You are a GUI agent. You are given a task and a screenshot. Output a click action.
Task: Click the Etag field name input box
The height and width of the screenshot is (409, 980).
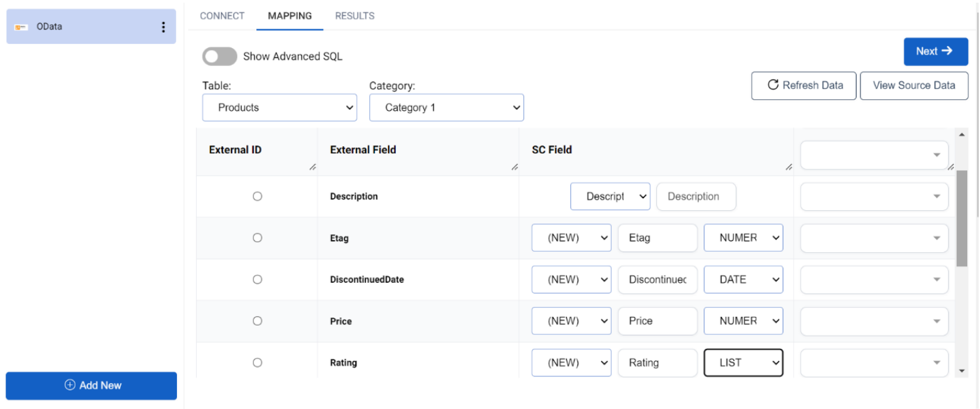click(x=657, y=238)
